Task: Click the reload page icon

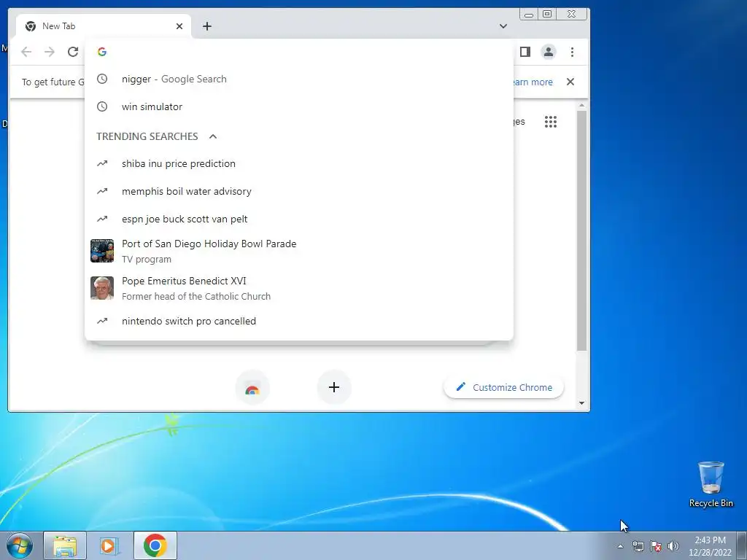Action: 73,52
